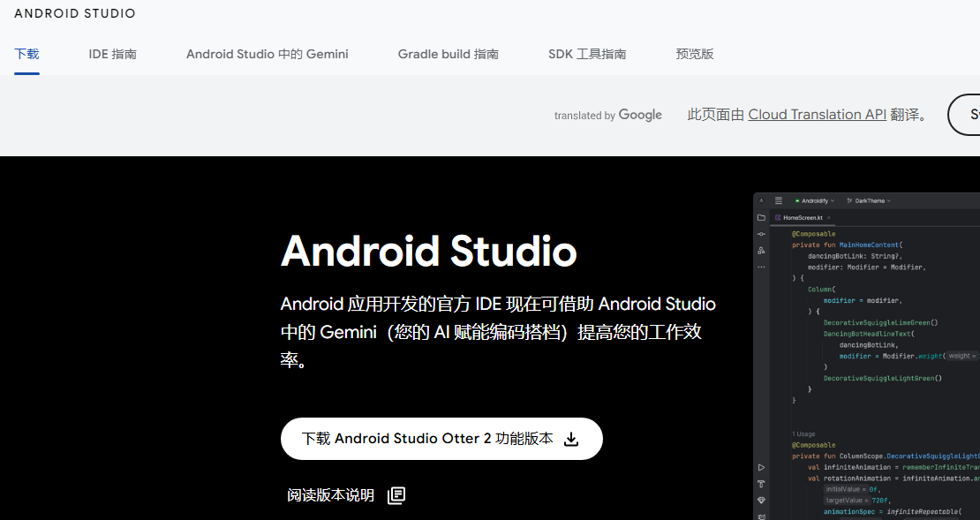Click the Android Studio hero heading
Image resolution: width=980 pixels, height=520 pixels.
pos(429,252)
